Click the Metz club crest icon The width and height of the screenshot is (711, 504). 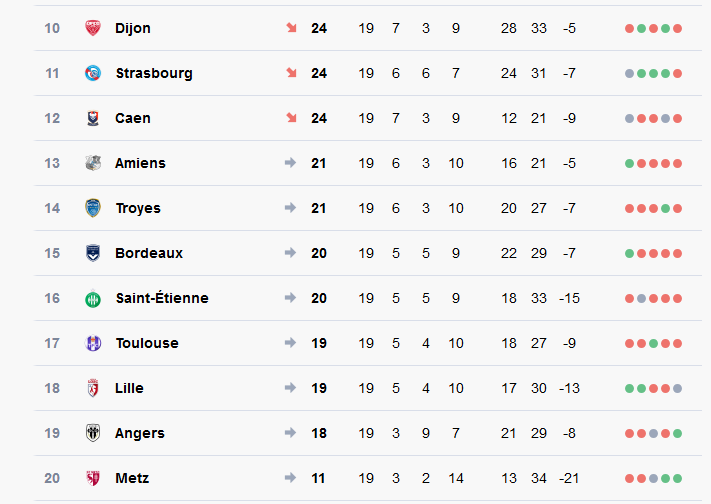click(93, 478)
